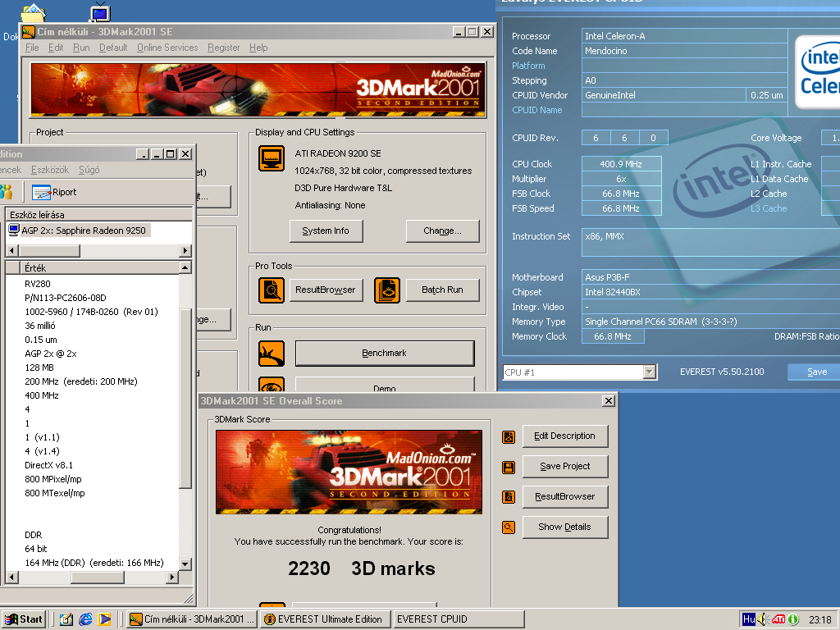Click the monitor icon beside AGP 2x Sapphire Radeon 9250

coord(14,231)
